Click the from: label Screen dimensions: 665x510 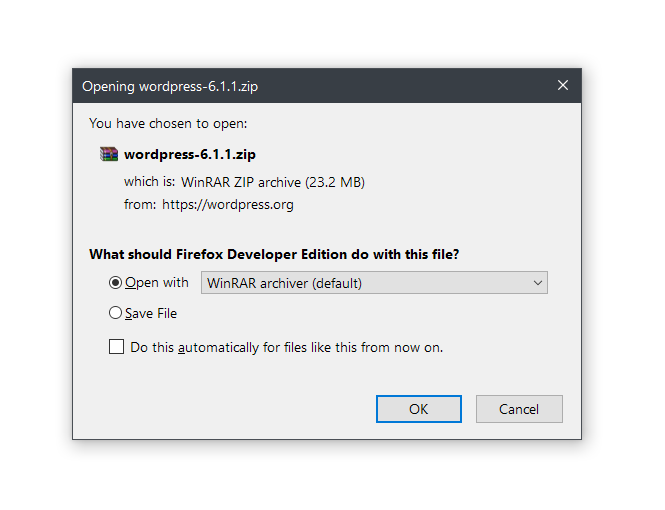pos(140,205)
